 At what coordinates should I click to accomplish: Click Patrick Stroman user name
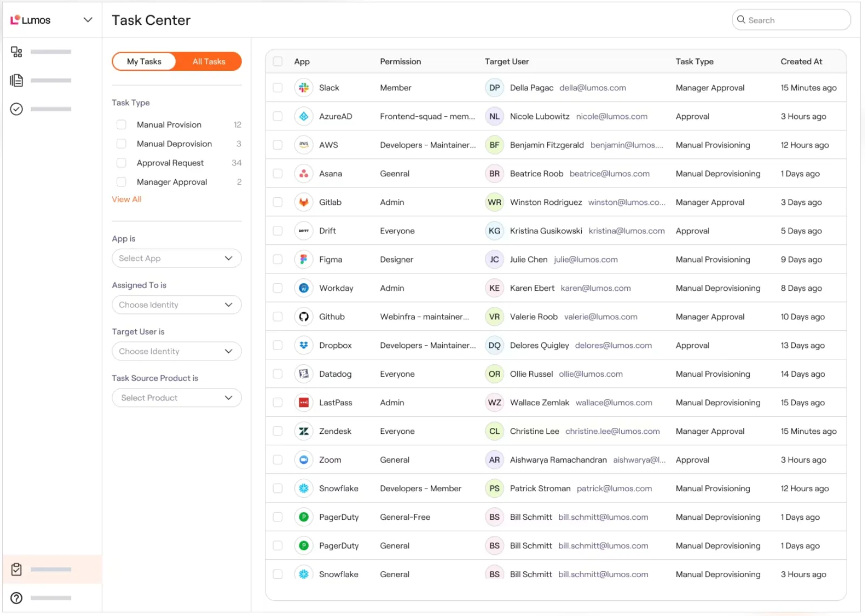(540, 488)
